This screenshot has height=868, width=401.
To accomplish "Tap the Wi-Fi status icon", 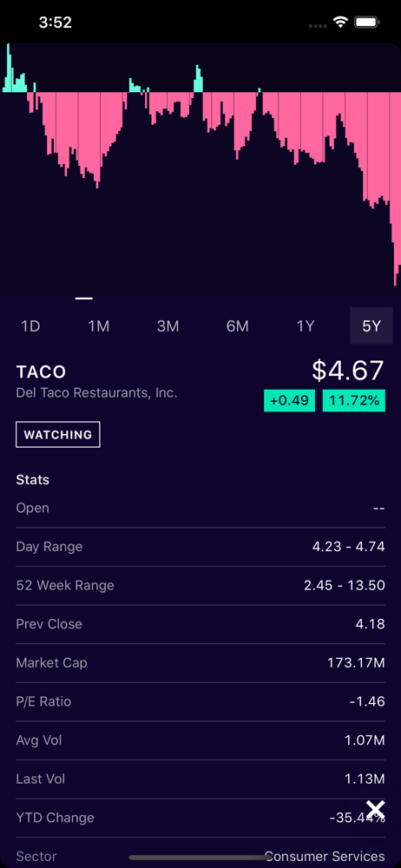I will click(340, 23).
